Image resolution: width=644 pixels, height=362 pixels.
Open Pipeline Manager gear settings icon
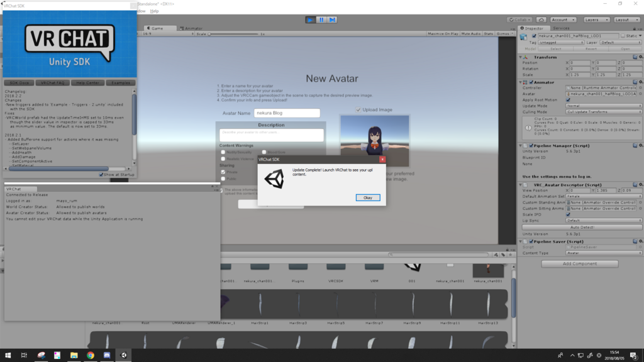tap(641, 145)
